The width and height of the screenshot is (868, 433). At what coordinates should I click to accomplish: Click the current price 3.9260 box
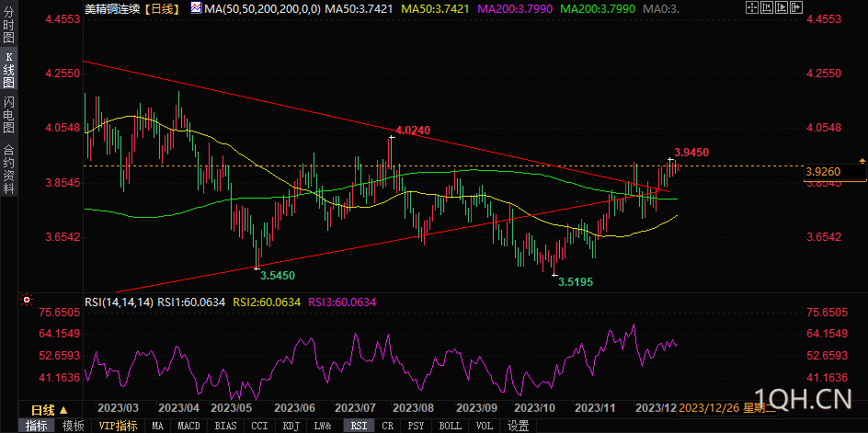pos(834,172)
